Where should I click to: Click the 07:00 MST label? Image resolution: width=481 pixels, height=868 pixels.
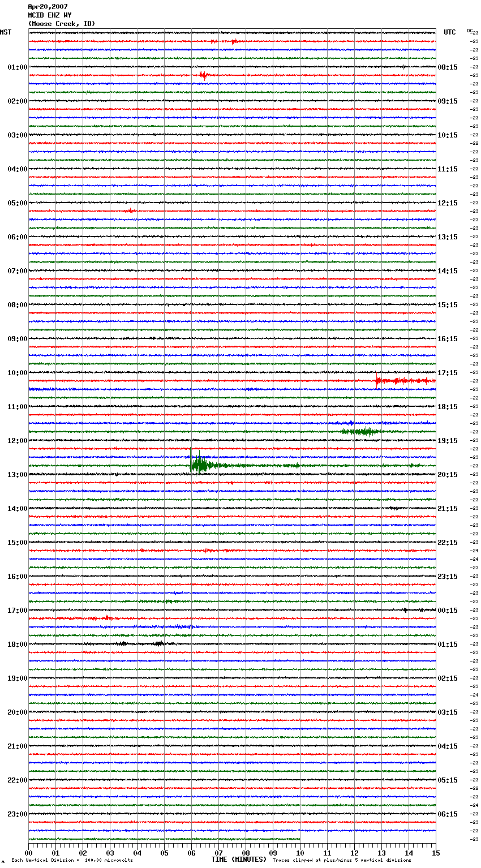(x=18, y=271)
